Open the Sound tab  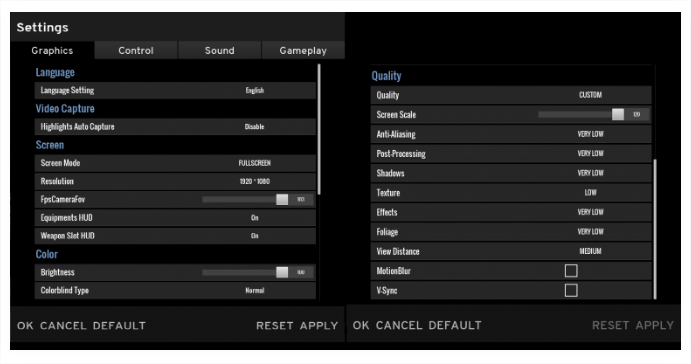pos(219,50)
